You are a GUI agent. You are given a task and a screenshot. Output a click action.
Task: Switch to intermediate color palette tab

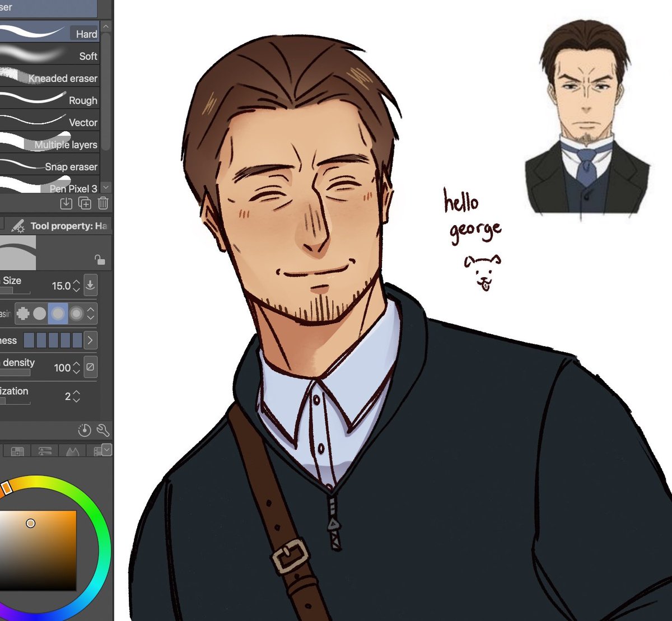[72, 451]
